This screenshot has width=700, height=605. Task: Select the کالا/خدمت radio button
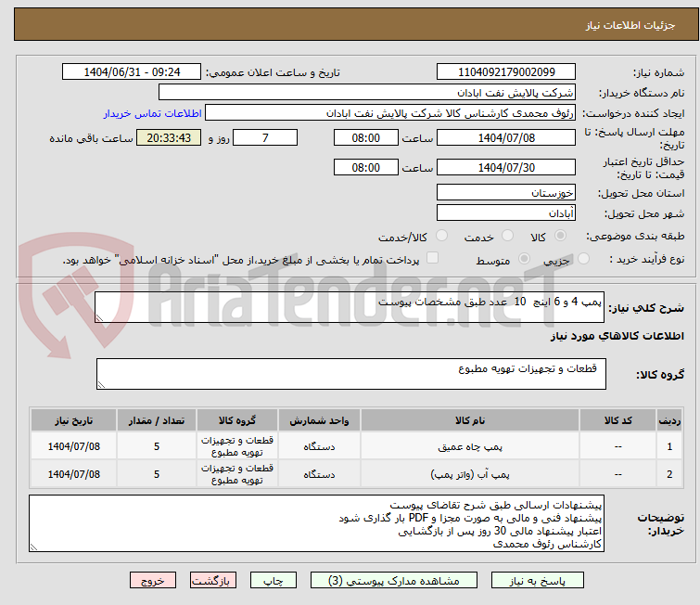441,236
